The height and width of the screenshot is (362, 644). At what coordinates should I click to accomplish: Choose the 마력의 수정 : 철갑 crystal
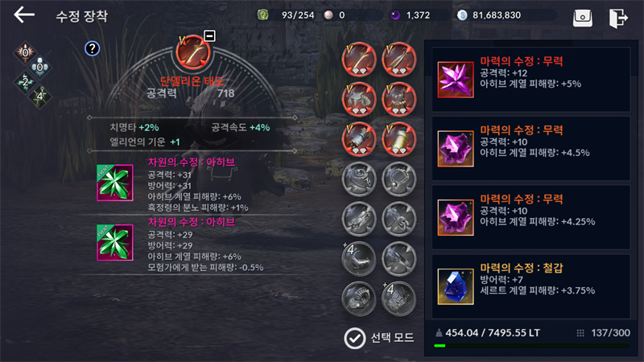[x=531, y=286]
